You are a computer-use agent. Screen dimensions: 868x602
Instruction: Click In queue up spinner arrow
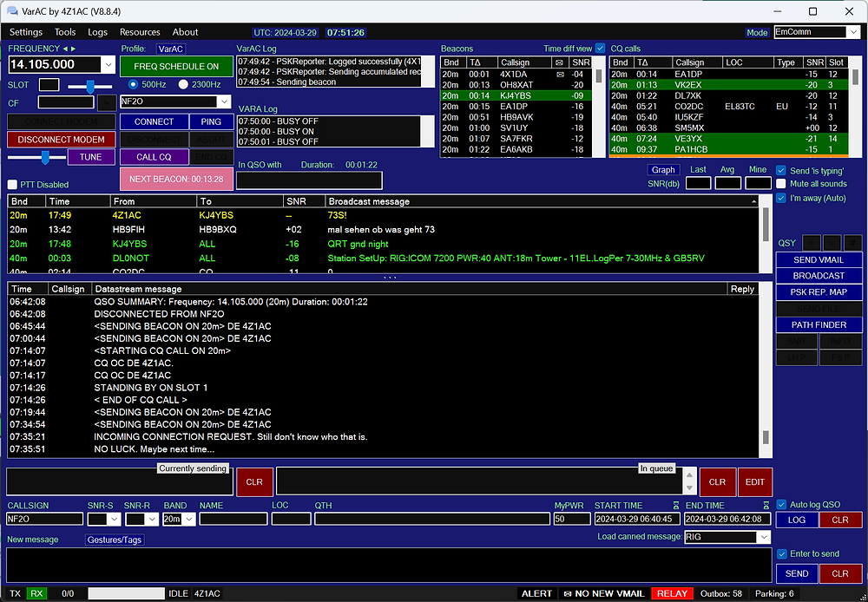pos(690,475)
